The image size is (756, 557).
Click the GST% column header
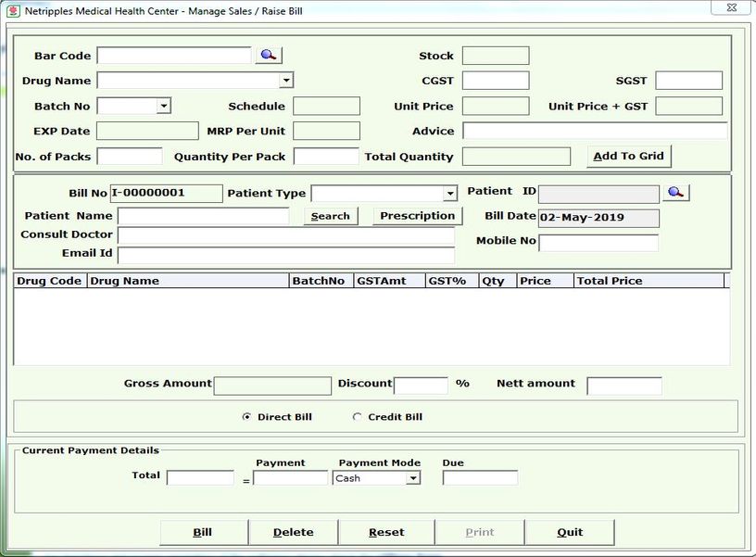[x=452, y=281]
